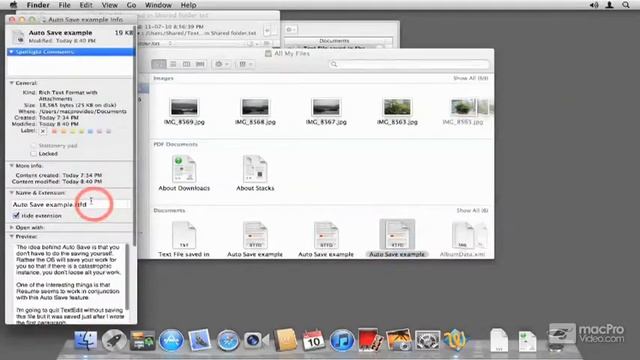Open FaceTime from the Dock
Screen dimensions: 640x360
tap(256, 340)
